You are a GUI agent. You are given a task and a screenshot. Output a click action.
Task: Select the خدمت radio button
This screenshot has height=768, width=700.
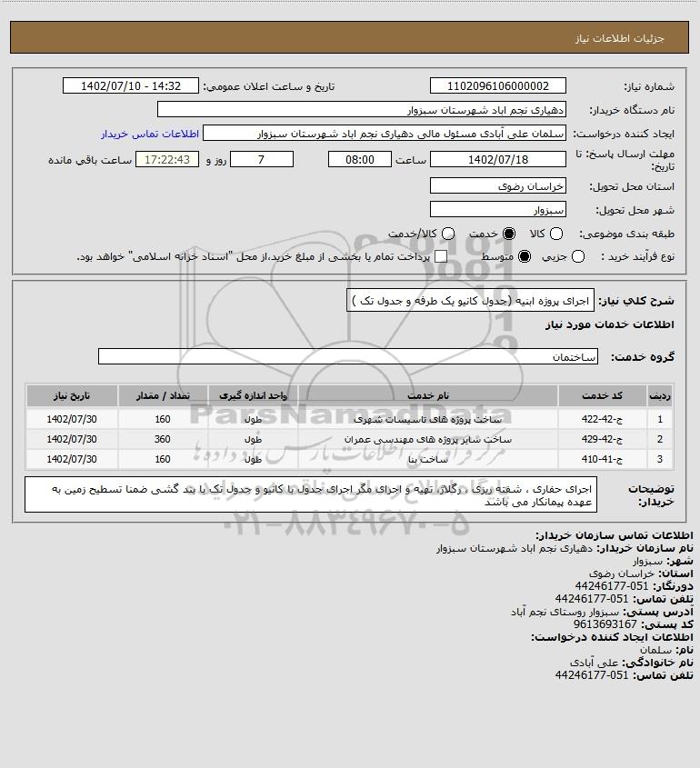(x=509, y=234)
